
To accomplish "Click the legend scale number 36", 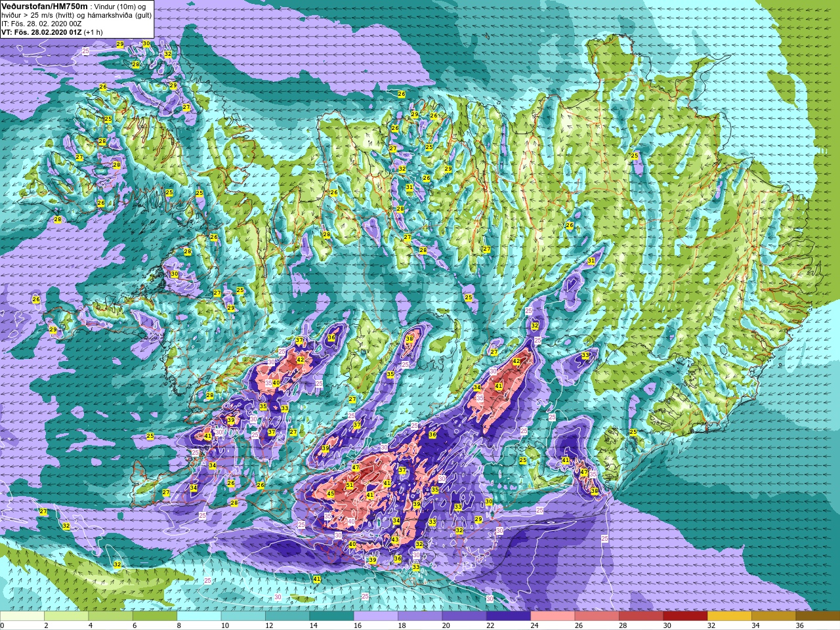I will 799,625.
